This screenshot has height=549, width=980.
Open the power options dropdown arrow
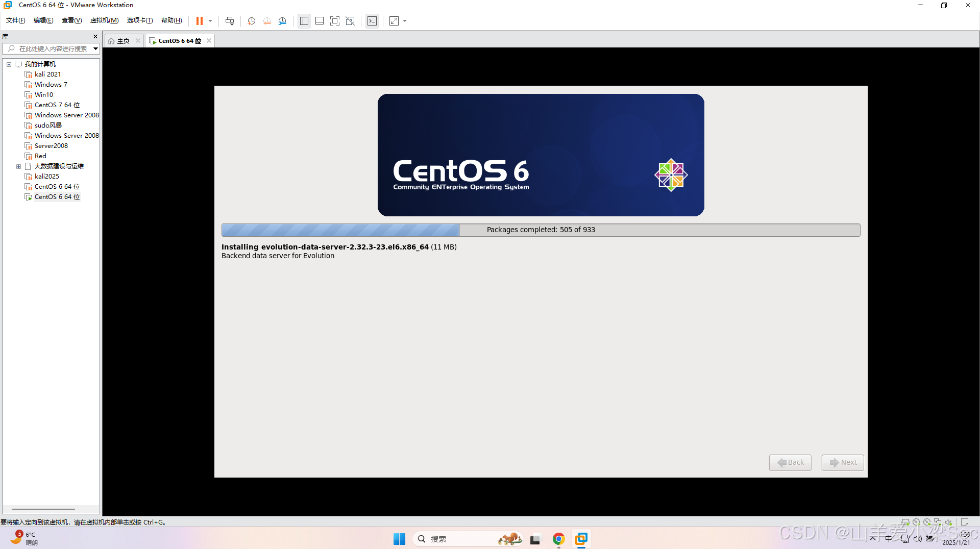(210, 21)
